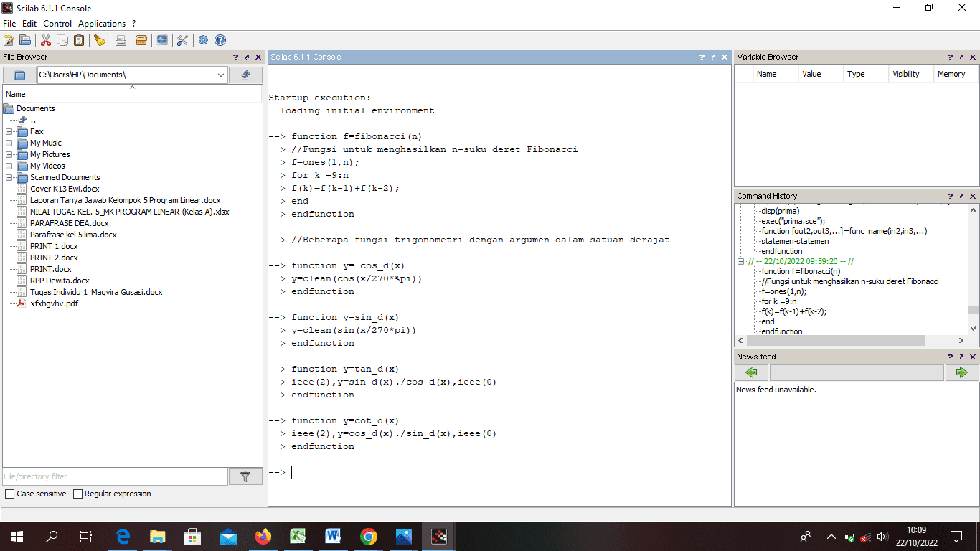This screenshot has width=980, height=551.
Task: Open the File menu
Action: tap(9, 24)
